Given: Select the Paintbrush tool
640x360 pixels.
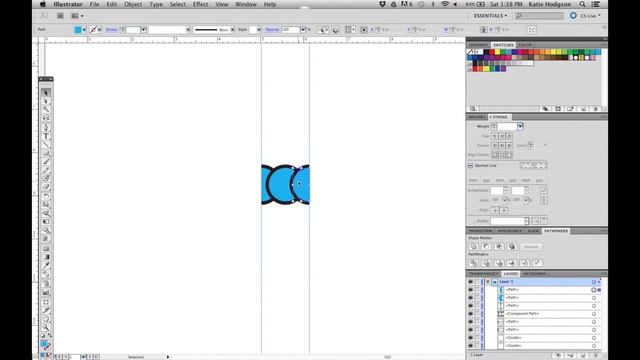Looking at the screenshot, I should 46,162.
